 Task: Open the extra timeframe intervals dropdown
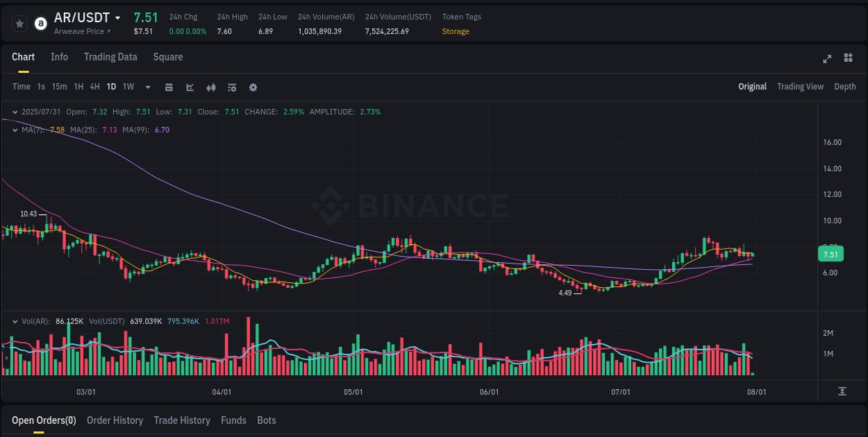click(147, 87)
